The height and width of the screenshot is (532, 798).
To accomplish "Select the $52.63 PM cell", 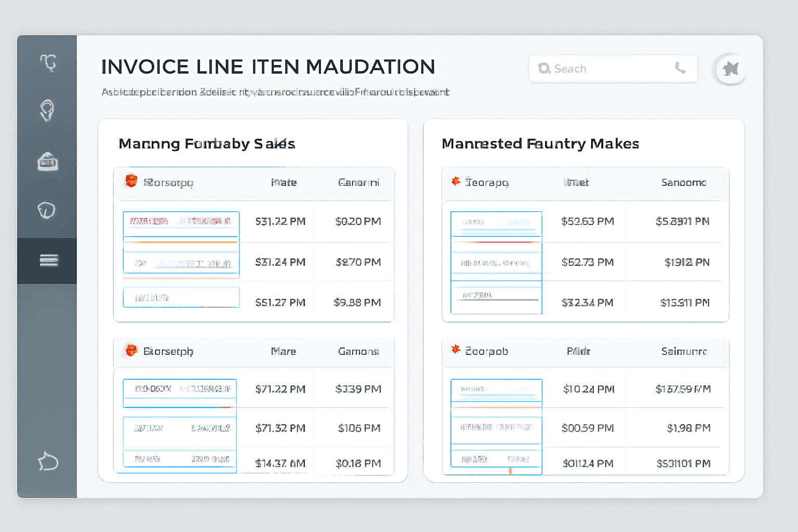I will [588, 221].
